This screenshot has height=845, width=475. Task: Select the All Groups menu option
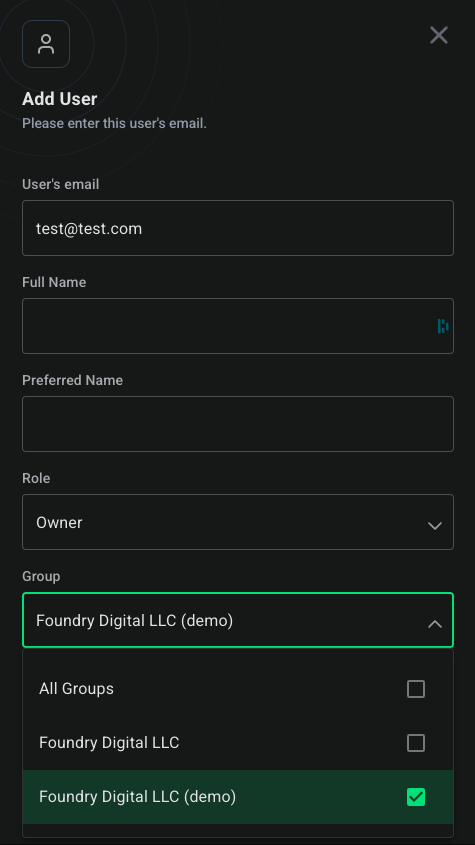[238, 689]
